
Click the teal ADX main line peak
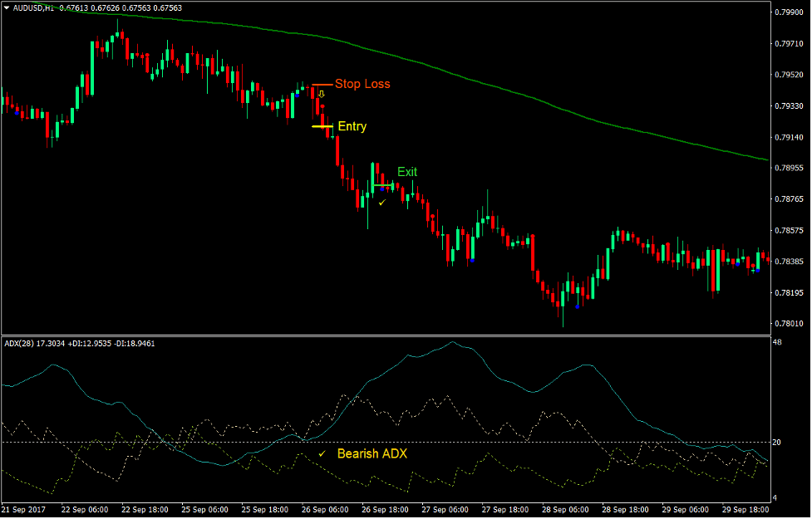(453, 342)
